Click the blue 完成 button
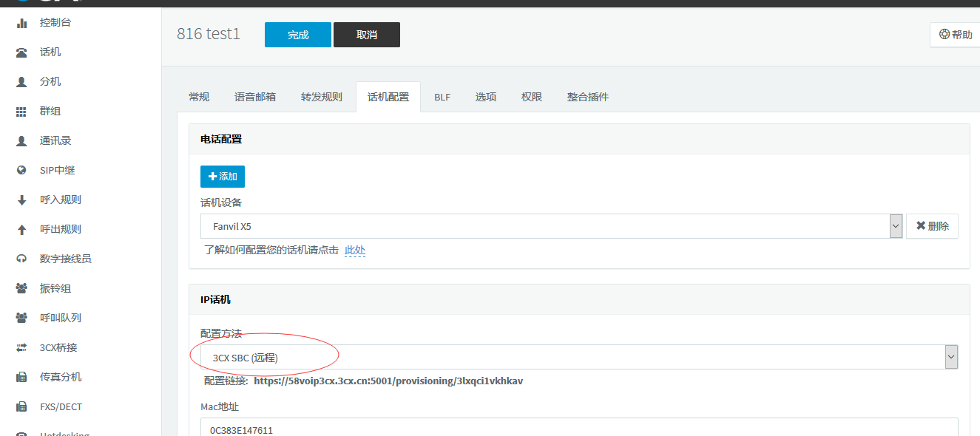 point(298,35)
